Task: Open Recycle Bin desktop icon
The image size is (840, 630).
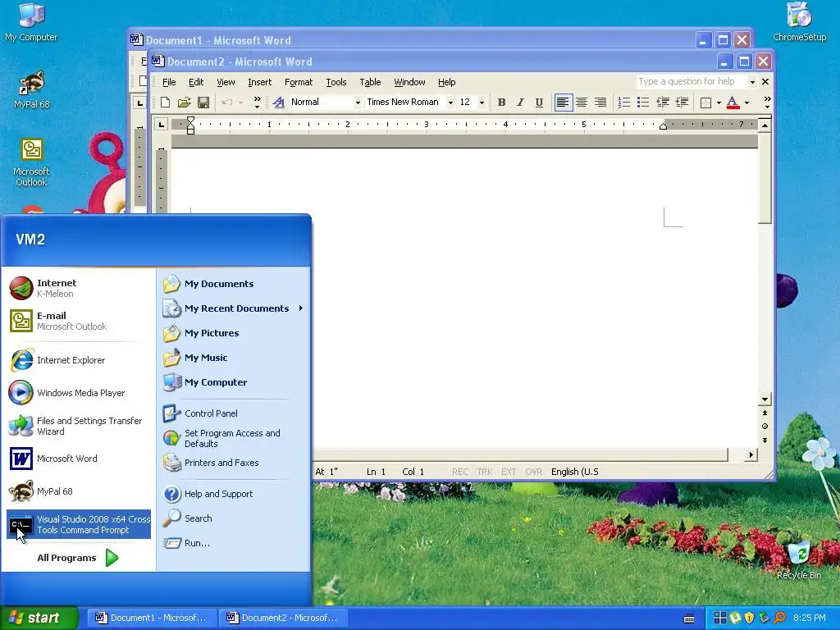Action: coord(799,560)
